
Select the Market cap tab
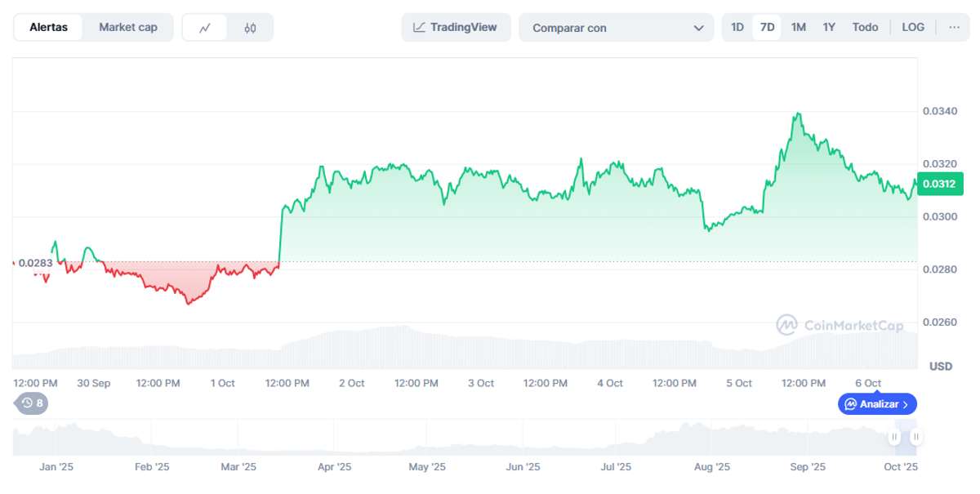point(128,27)
